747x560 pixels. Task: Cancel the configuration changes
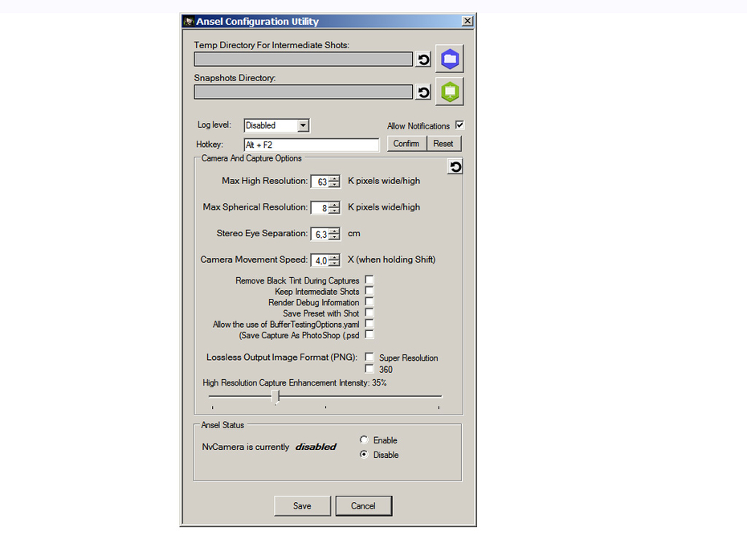coord(364,505)
